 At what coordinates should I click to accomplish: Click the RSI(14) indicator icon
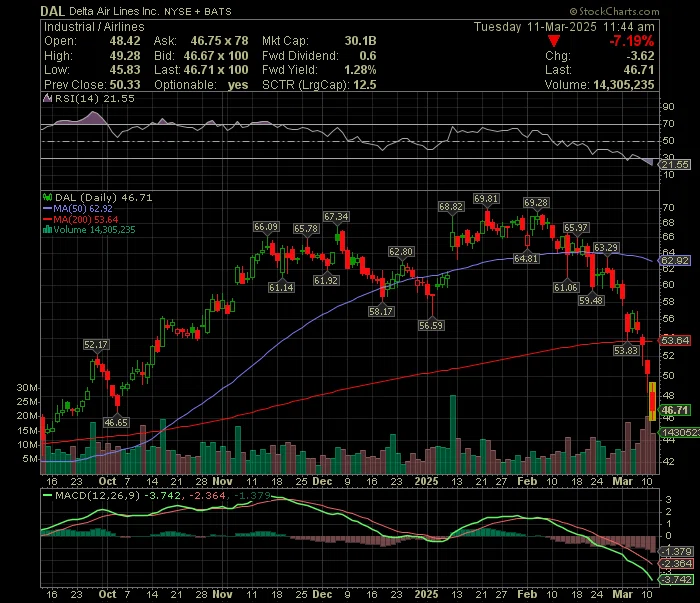[x=47, y=99]
